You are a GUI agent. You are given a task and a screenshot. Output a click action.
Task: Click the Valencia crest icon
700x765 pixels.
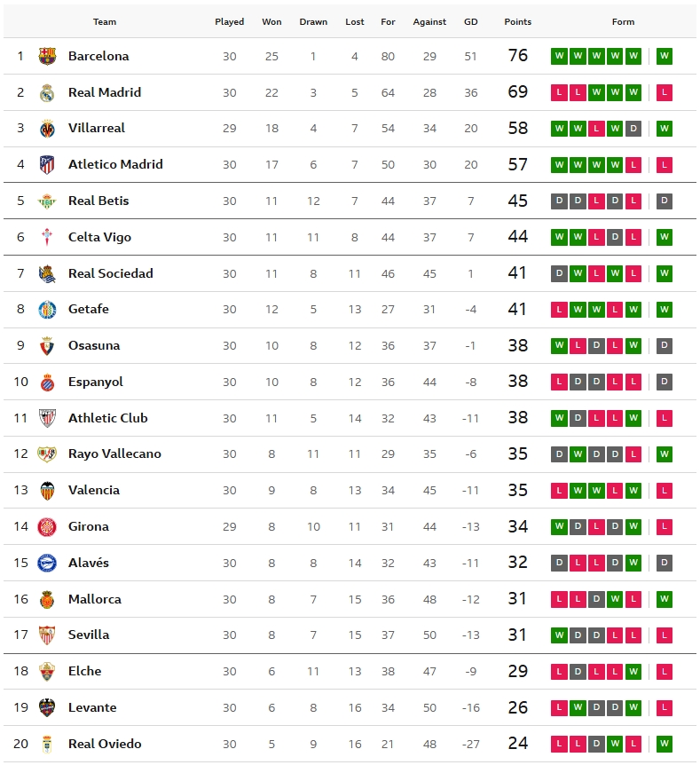[x=47, y=490]
